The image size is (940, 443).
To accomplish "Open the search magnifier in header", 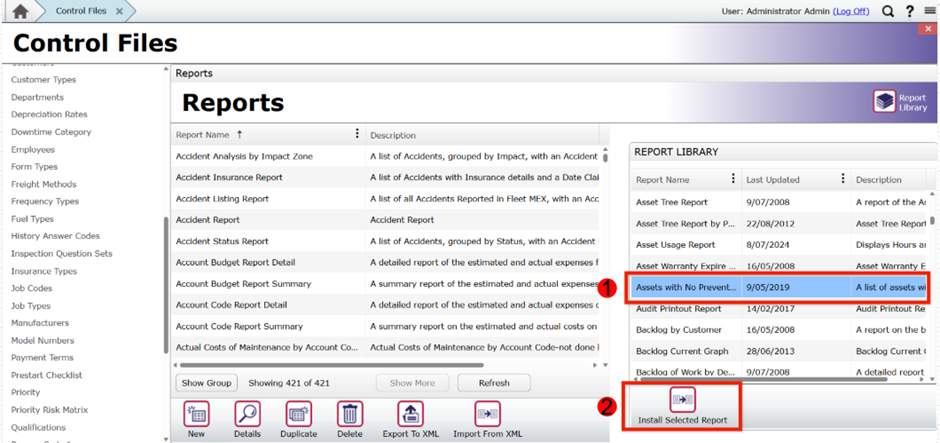I will click(x=888, y=11).
